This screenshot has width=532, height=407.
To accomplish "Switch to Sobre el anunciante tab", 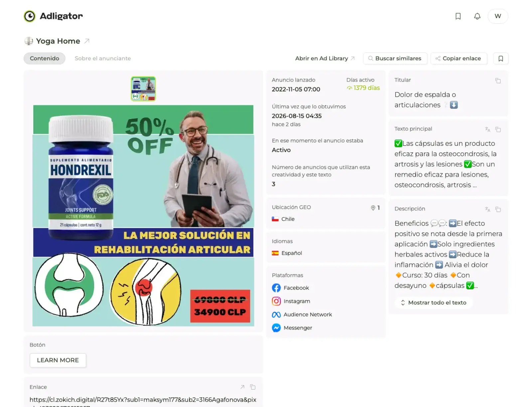I will (x=103, y=58).
